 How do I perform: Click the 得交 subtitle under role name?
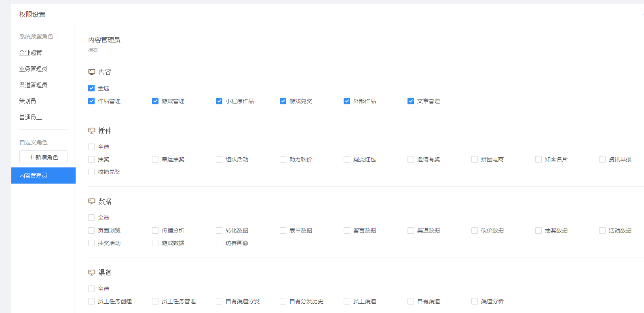[93, 50]
